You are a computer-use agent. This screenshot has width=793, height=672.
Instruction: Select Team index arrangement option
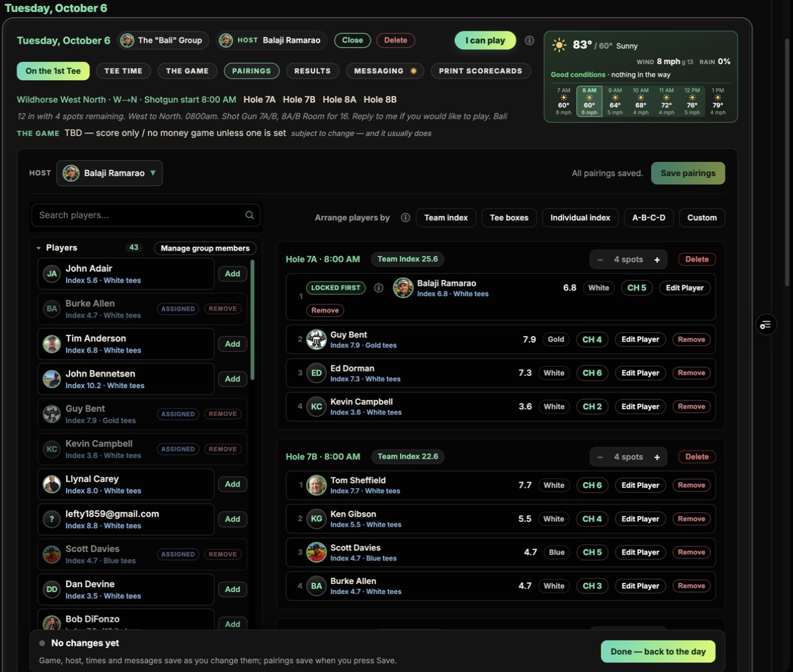(446, 217)
